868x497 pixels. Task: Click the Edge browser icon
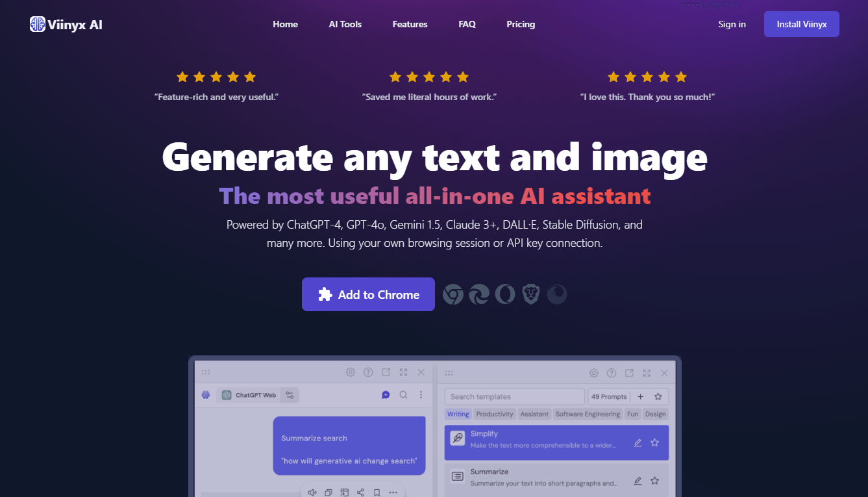pyautogui.click(x=479, y=294)
